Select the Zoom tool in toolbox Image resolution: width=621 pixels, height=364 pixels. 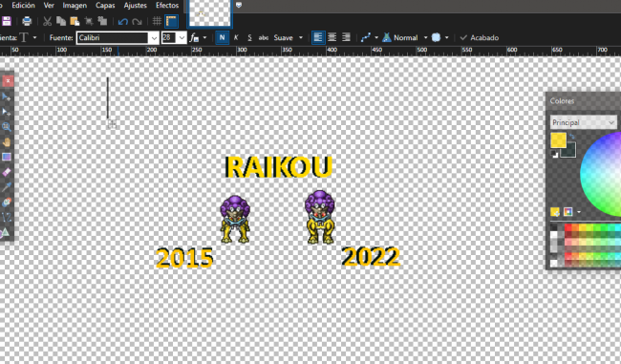coord(7,127)
